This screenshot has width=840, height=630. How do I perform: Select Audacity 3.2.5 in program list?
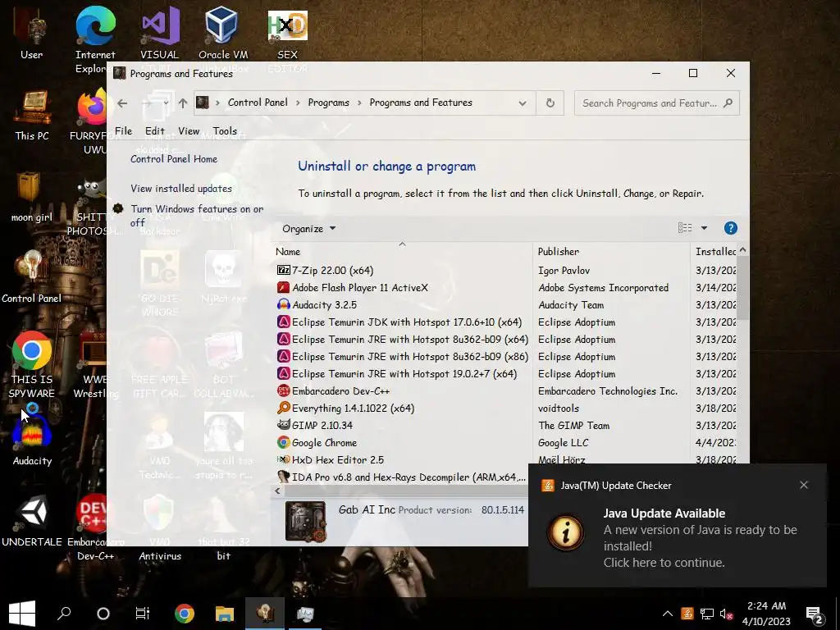[x=505, y=305]
